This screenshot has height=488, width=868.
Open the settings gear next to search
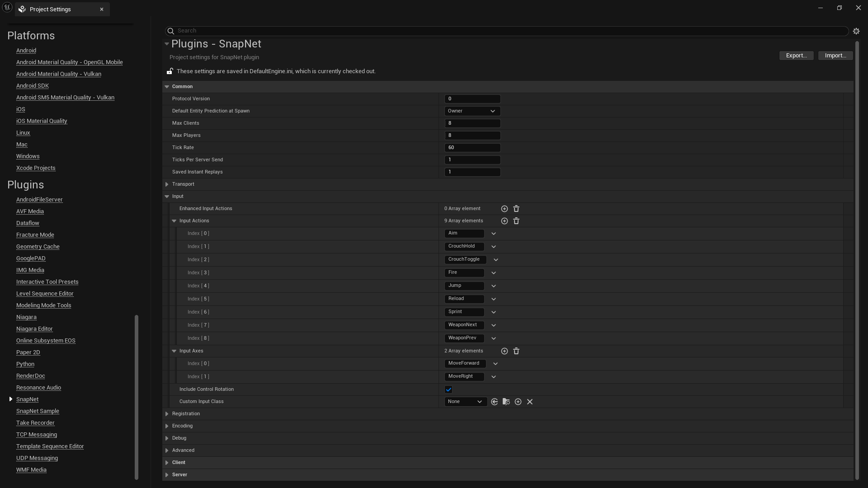pos(856,31)
